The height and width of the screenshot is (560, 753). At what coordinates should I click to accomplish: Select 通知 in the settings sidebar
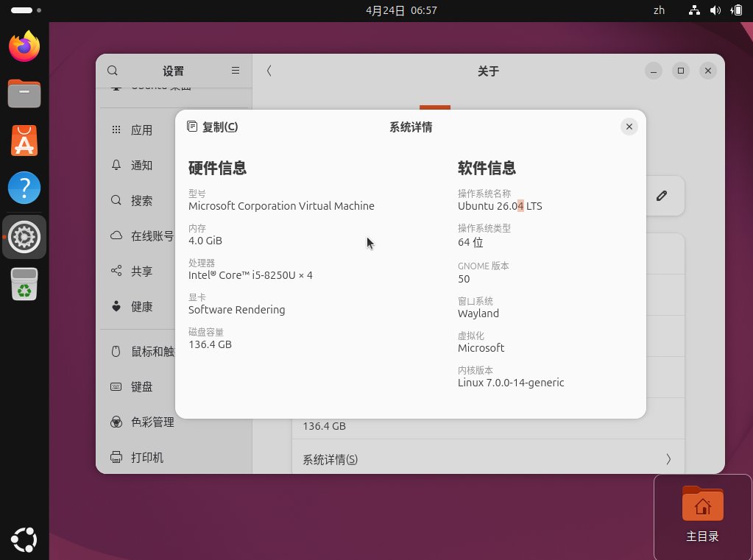pos(141,166)
